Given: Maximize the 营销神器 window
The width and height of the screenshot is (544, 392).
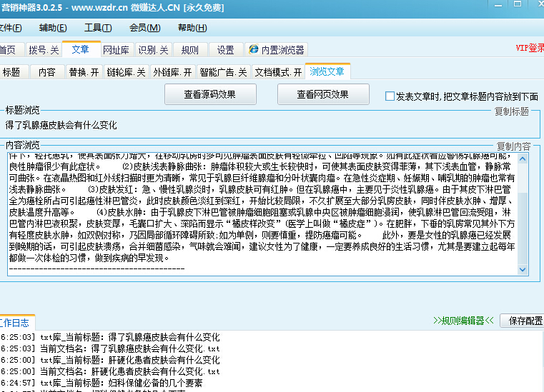Looking at the screenshot, I should coord(518,4).
